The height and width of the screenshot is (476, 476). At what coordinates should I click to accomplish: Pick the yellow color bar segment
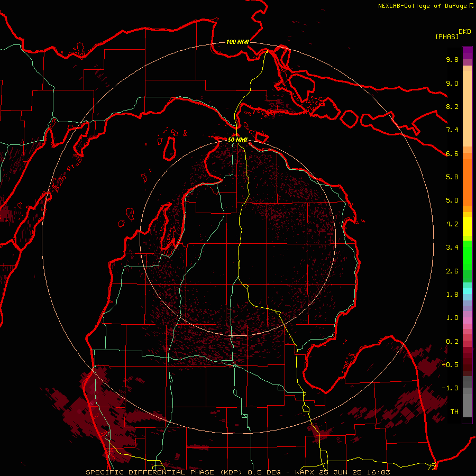[467, 226]
